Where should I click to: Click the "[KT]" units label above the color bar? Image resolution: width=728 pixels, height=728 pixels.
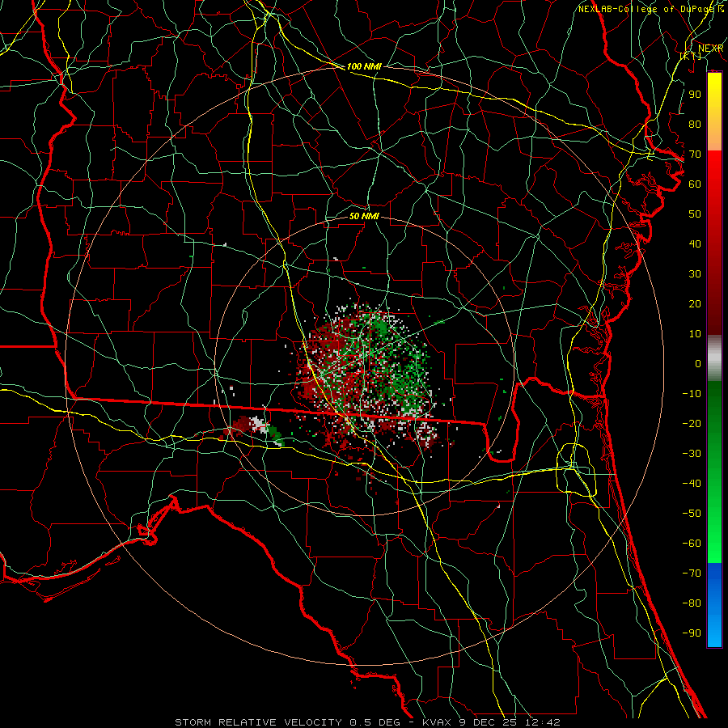pos(691,56)
